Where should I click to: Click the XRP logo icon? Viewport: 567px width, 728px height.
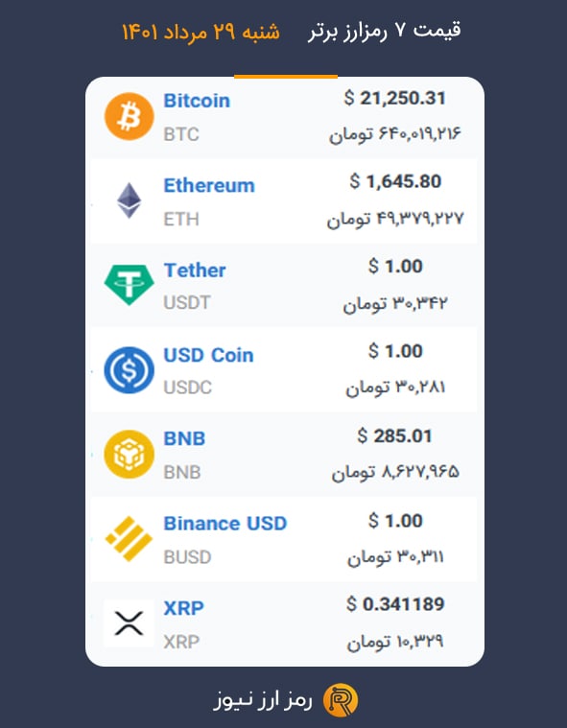(x=130, y=623)
